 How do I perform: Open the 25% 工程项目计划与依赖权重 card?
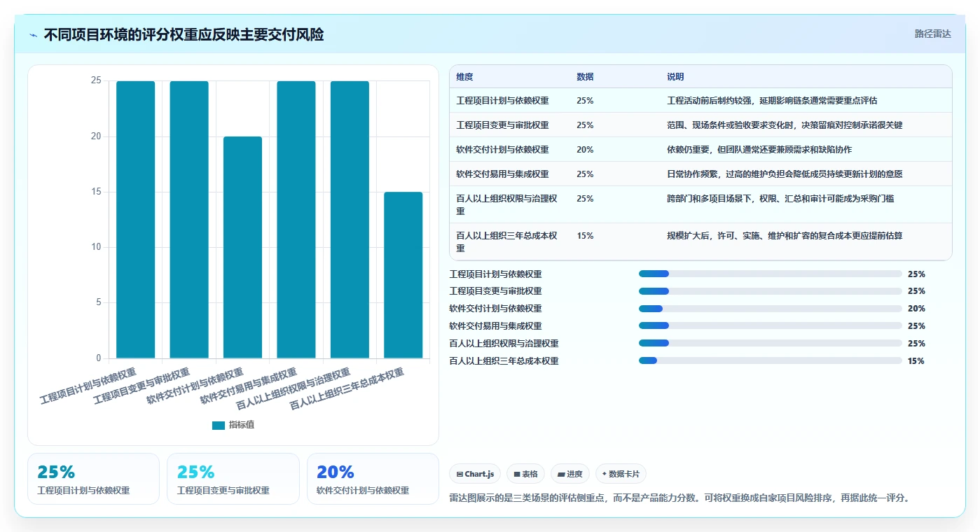pyautogui.click(x=93, y=479)
